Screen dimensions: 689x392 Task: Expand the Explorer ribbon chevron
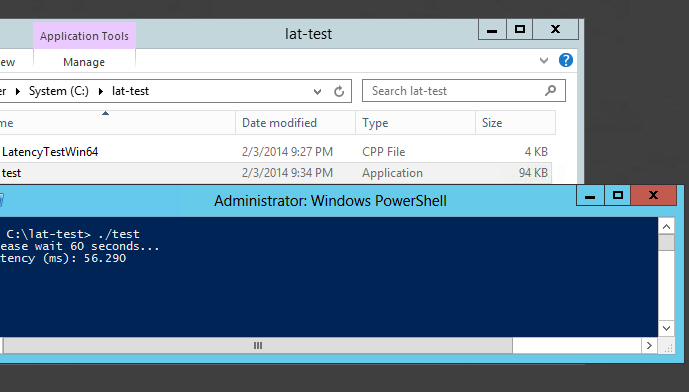coord(544,61)
